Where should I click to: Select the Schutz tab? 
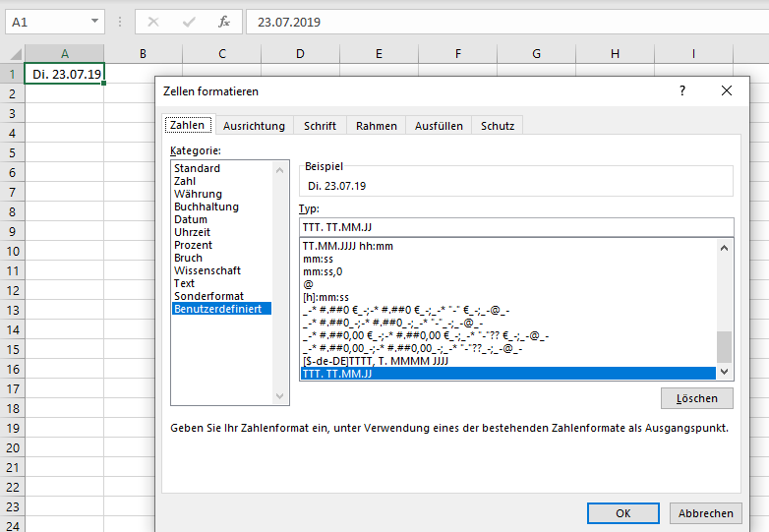coord(497,126)
